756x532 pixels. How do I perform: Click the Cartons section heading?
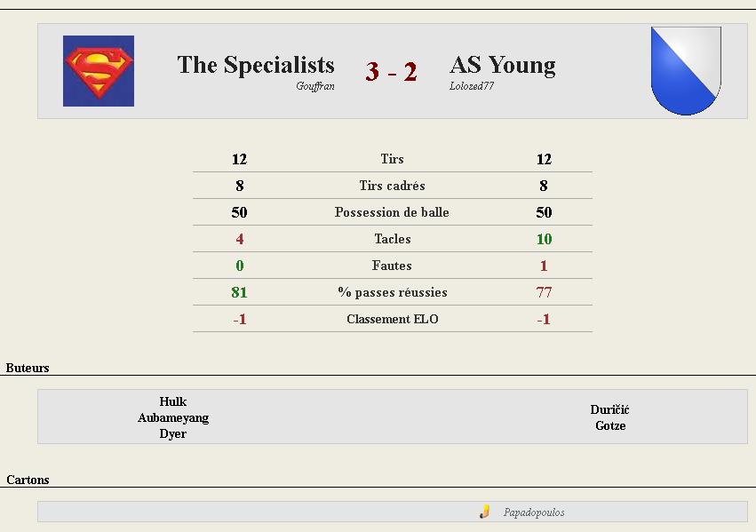click(28, 480)
